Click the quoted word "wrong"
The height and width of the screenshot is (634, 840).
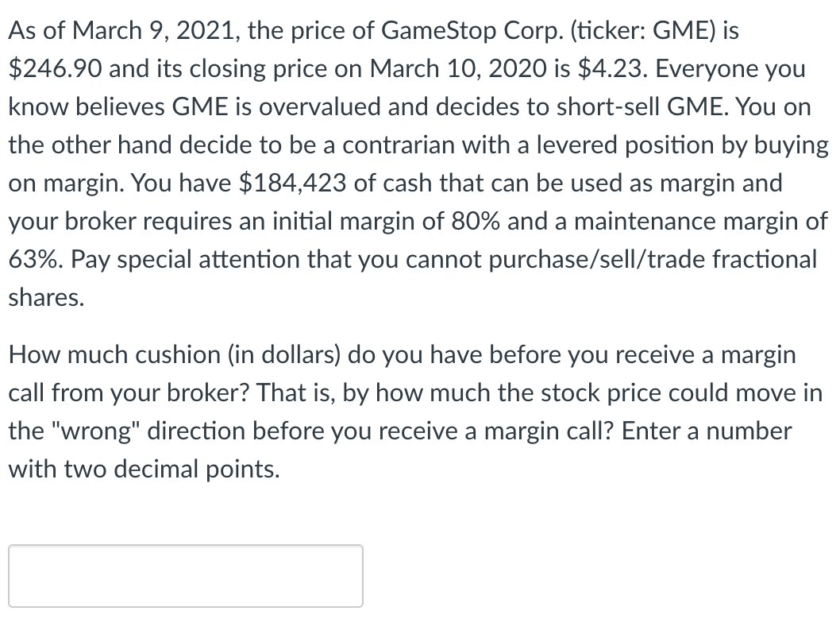coord(93,431)
